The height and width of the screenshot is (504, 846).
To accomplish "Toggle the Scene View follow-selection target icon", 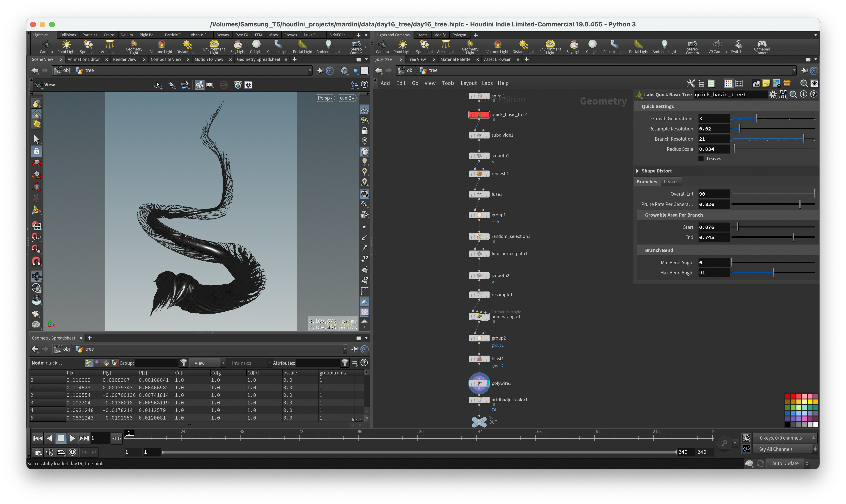I will click(330, 71).
